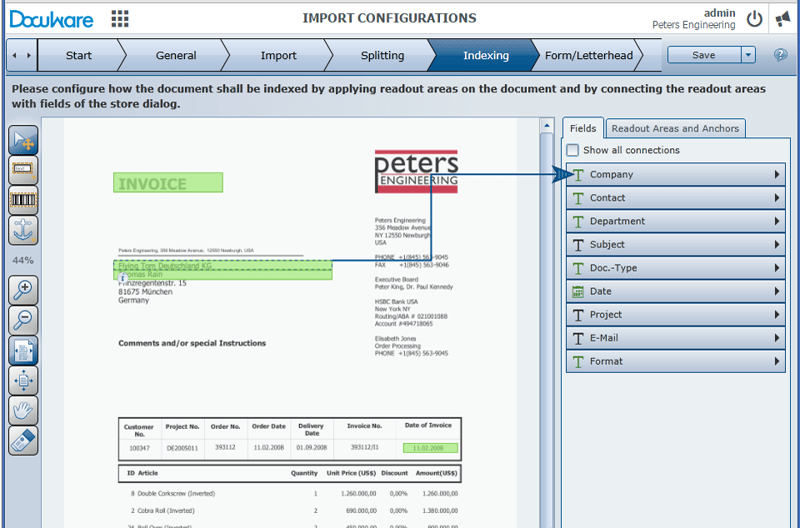Screen dimensions: 800x528
Task: Expand the Company field arrow
Action: click(776, 175)
